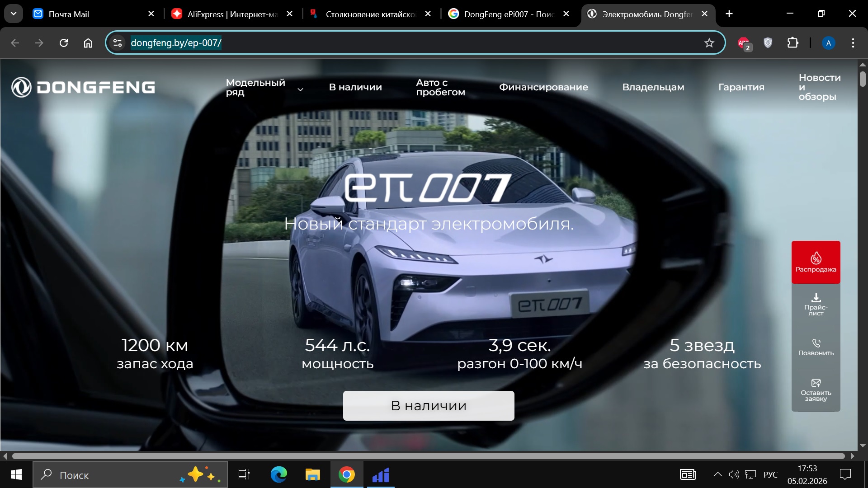Click the horizontal page scrollbar
868x488 pixels.
(428, 456)
